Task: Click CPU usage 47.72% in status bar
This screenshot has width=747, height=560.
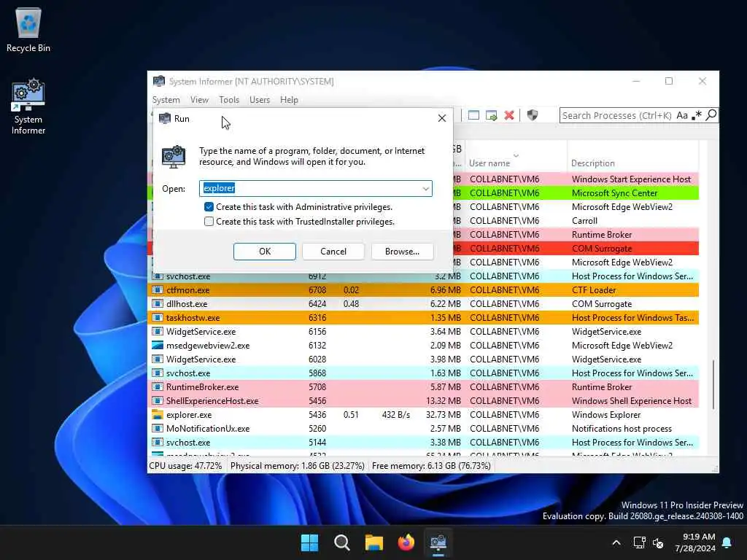Action: click(x=185, y=466)
